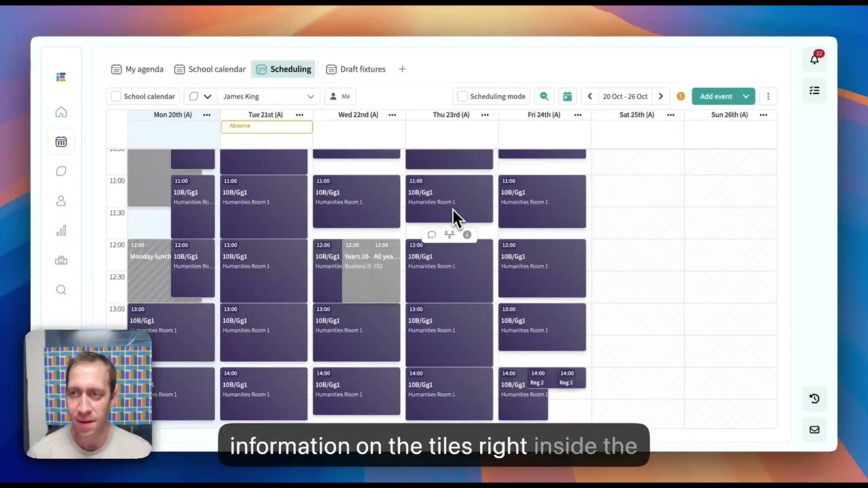Expand the Add event dropdown arrow

[746, 96]
